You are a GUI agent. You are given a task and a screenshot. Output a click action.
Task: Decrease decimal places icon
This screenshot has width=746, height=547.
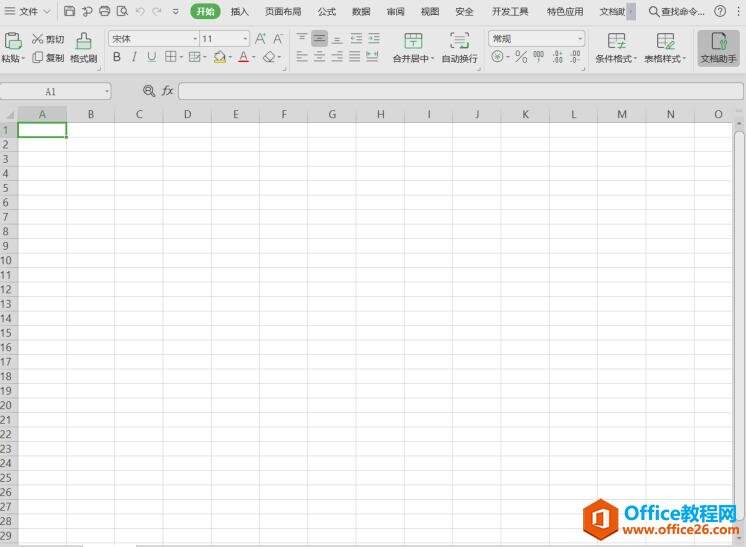575,57
